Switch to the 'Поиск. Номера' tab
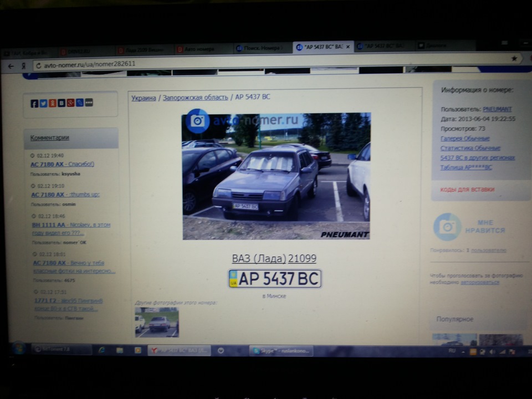 tap(262, 48)
